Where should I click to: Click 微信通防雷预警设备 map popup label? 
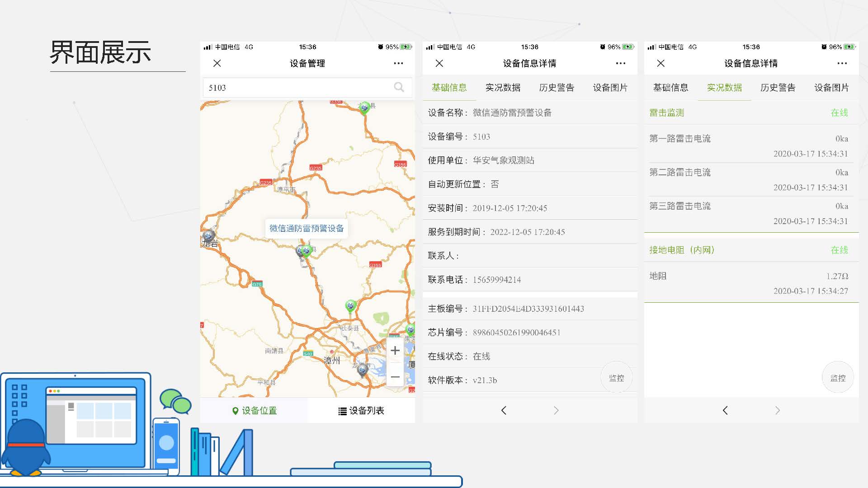(307, 228)
